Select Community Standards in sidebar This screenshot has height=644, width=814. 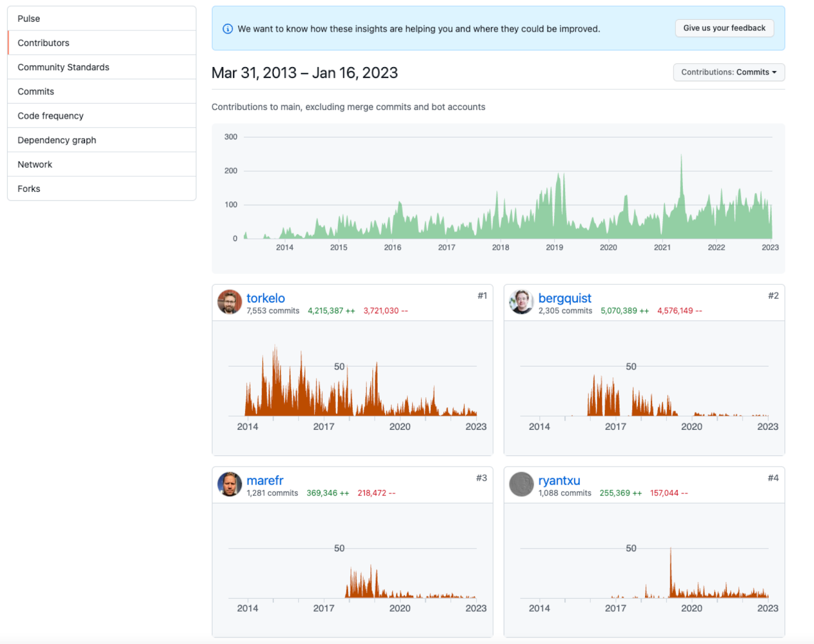tap(64, 67)
